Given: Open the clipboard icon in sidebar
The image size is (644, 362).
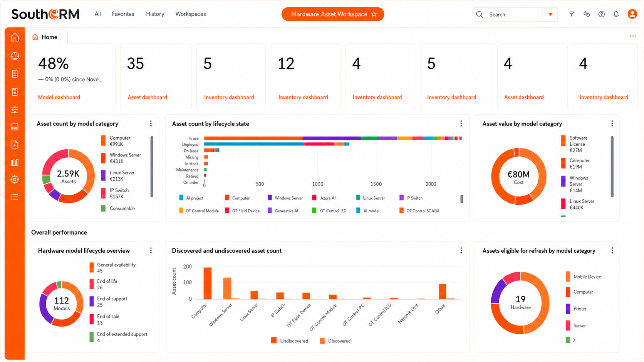Looking at the screenshot, I should [x=15, y=92].
